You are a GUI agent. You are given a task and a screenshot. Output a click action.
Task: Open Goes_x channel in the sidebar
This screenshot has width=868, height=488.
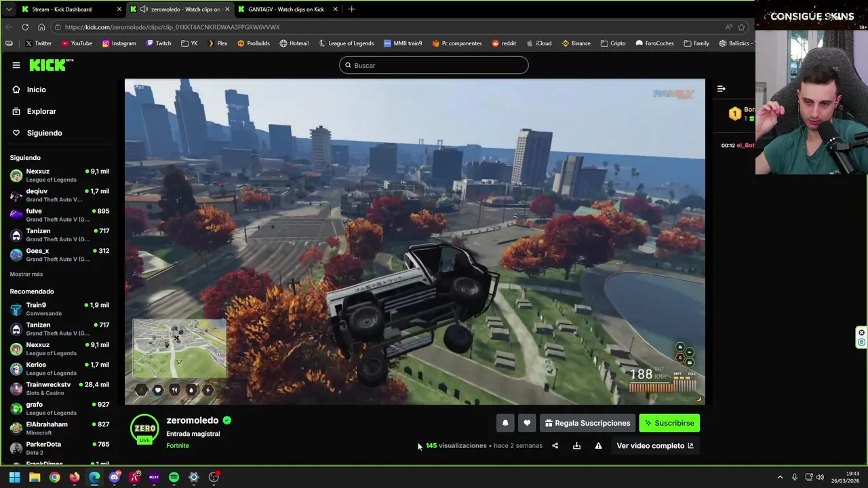coord(60,255)
